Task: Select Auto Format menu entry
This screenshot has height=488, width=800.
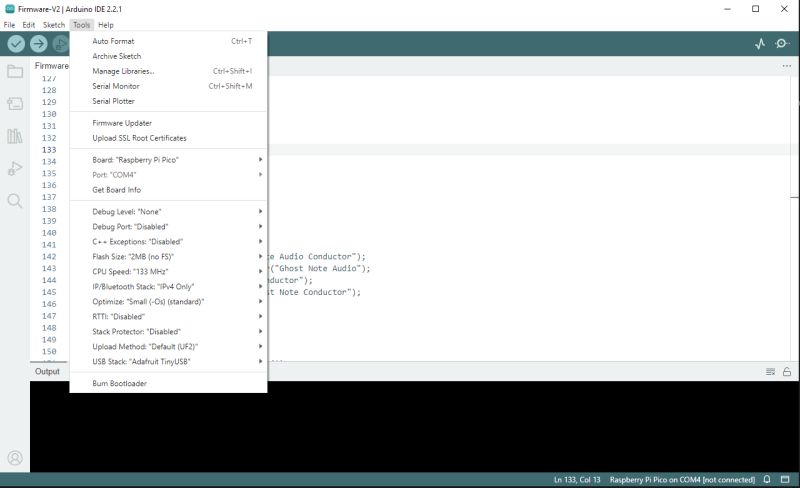Action: click(x=168, y=41)
